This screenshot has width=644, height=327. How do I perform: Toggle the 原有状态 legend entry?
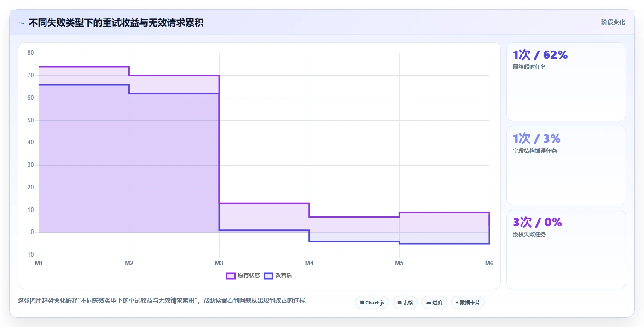click(x=243, y=275)
